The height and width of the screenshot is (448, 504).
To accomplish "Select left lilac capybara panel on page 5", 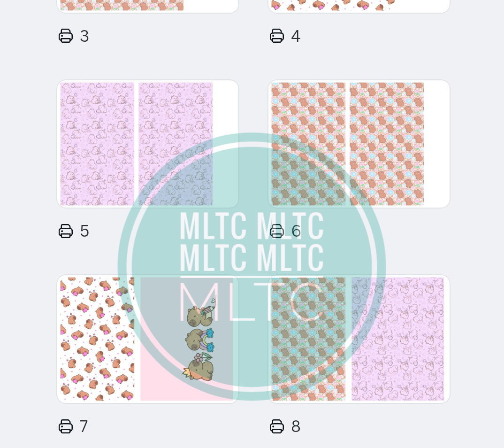I will tap(97, 144).
